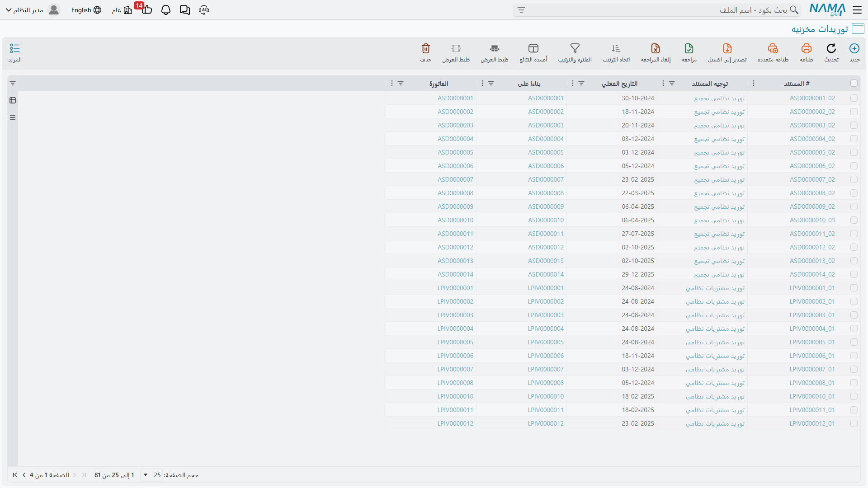Sort by التاريخ الفعلي column header
868x488 pixels.
[x=619, y=84]
